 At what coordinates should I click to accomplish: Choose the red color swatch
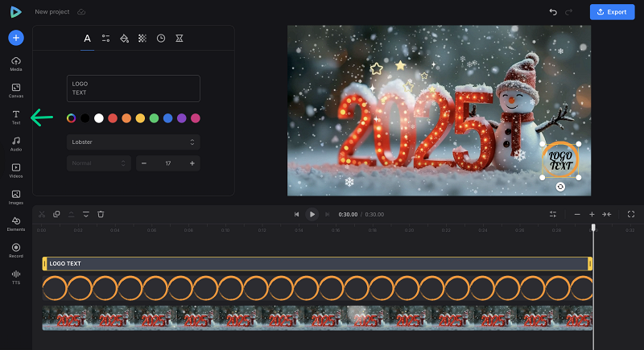[x=113, y=118]
